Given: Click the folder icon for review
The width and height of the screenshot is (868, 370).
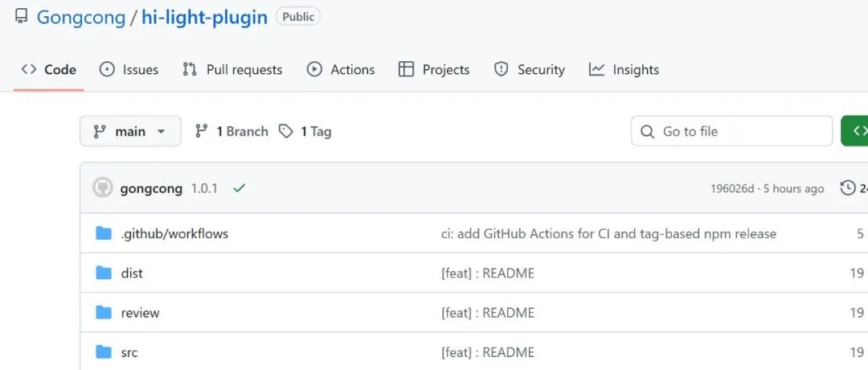Looking at the screenshot, I should click(104, 312).
